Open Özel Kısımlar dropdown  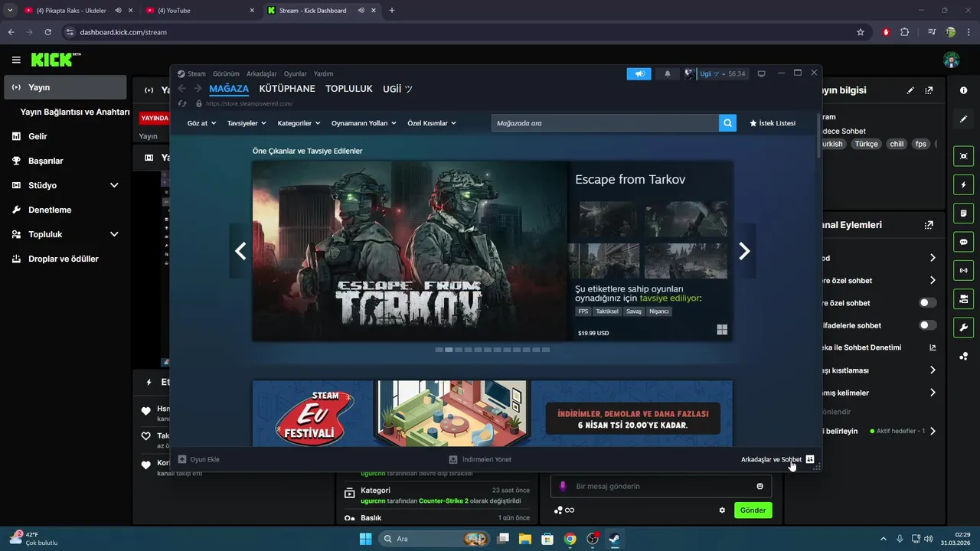(x=432, y=123)
